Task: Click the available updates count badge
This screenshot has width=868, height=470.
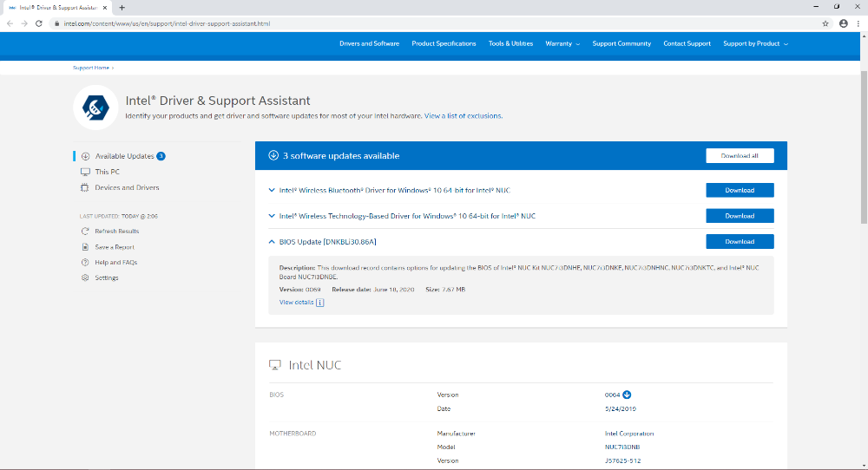Action: (x=161, y=156)
